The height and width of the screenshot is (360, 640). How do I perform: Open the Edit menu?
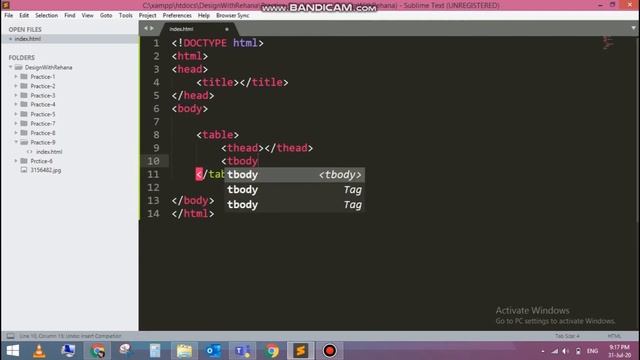pyautogui.click(x=24, y=15)
